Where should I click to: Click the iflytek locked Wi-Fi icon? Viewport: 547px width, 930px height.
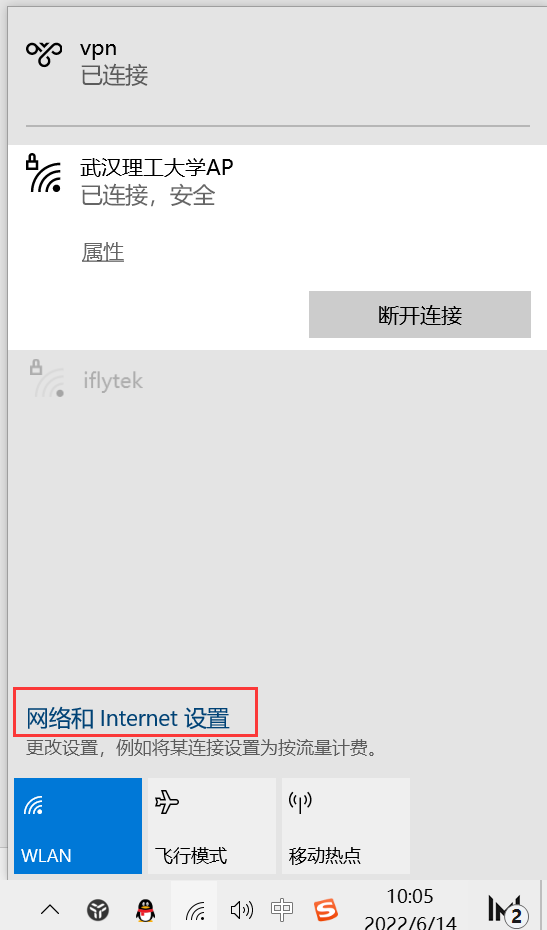click(x=47, y=378)
